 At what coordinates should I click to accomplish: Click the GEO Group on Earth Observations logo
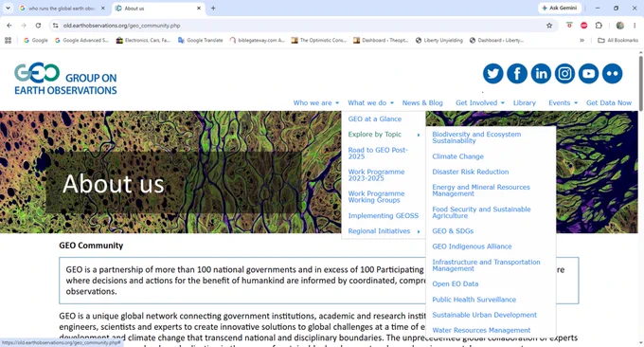pyautogui.click(x=65, y=79)
